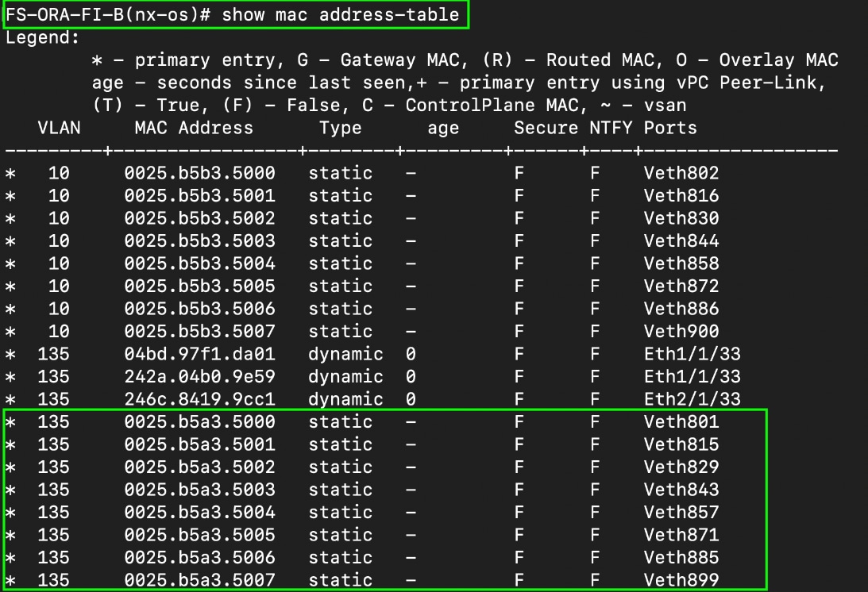The width and height of the screenshot is (868, 592).
Task: Click the Veth843 port entry
Action: pyautogui.click(x=681, y=490)
